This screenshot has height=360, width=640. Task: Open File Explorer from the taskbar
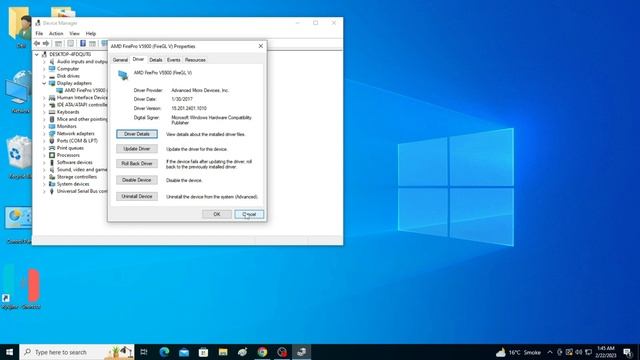coord(223,352)
